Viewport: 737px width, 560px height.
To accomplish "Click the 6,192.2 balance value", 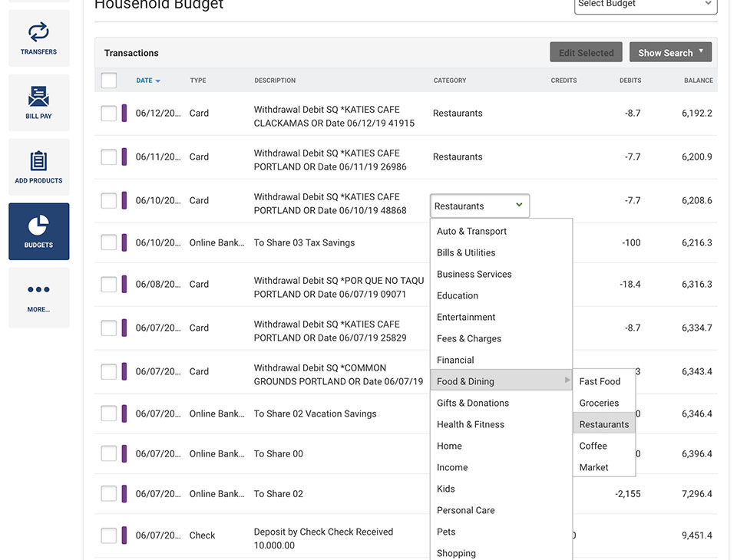I will 696,114.
